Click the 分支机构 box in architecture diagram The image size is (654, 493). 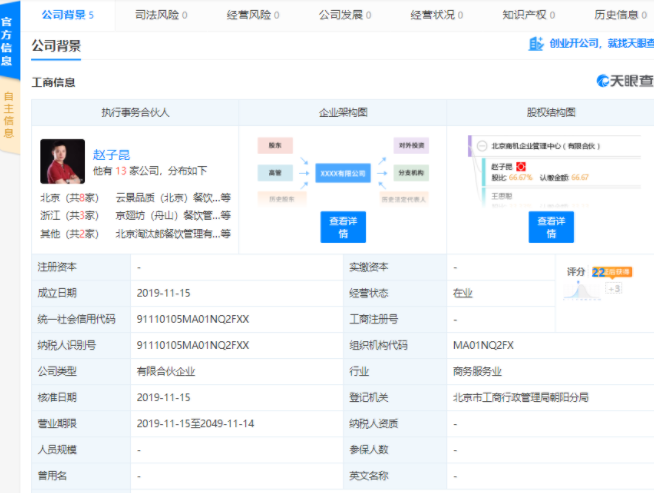tap(411, 173)
